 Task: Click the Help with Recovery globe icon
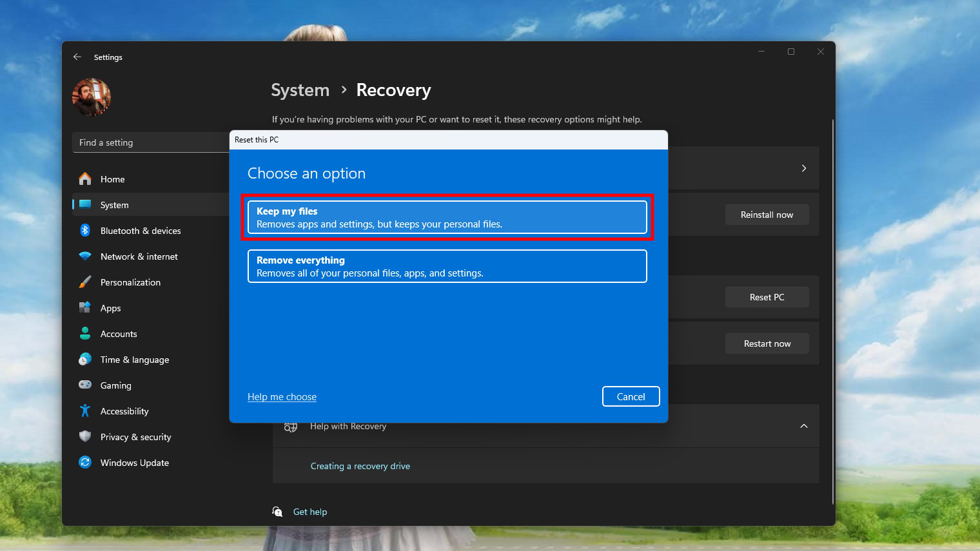[x=291, y=426]
